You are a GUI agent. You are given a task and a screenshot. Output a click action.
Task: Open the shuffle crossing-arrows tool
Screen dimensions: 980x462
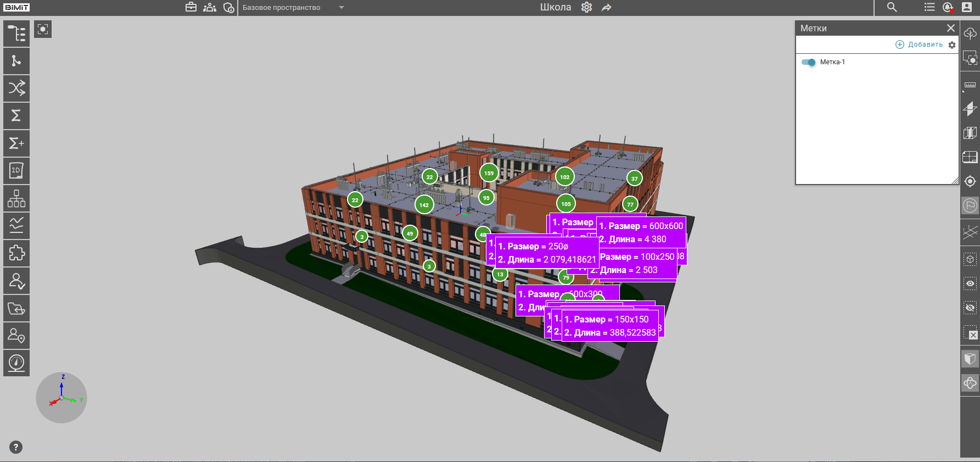16,88
